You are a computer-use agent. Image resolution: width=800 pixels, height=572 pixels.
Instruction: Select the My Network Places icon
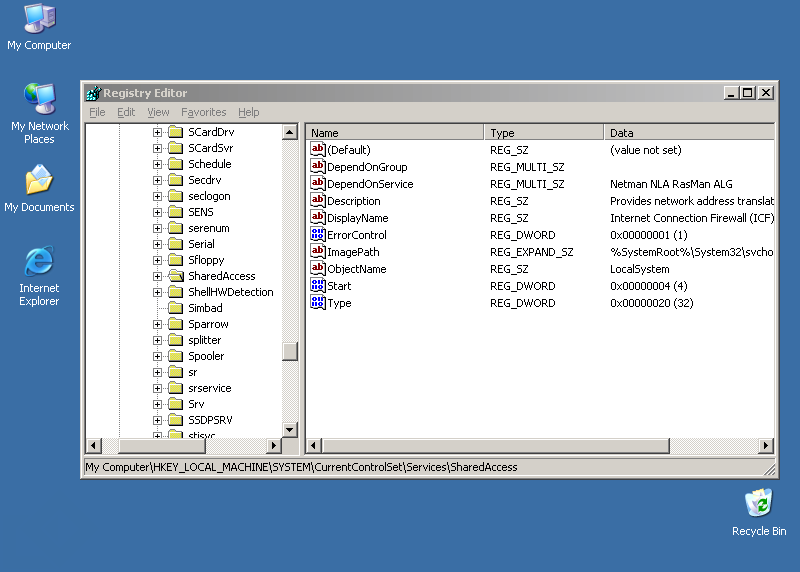click(39, 113)
